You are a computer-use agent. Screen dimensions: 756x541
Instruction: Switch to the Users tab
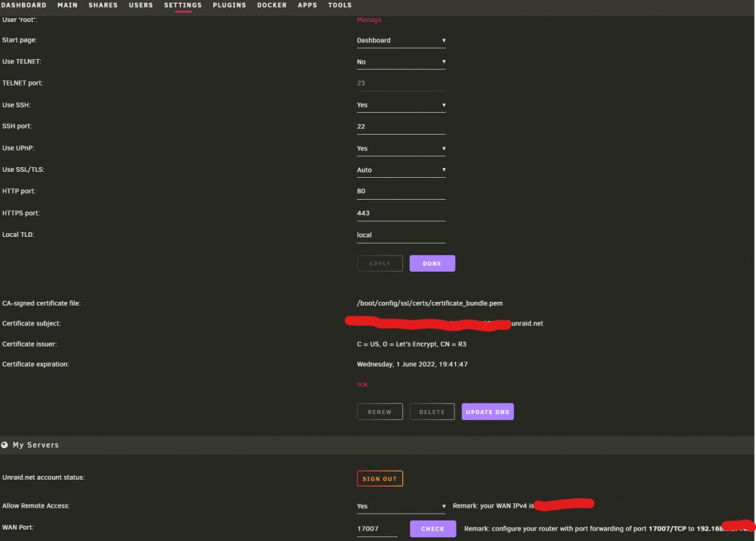click(x=141, y=5)
